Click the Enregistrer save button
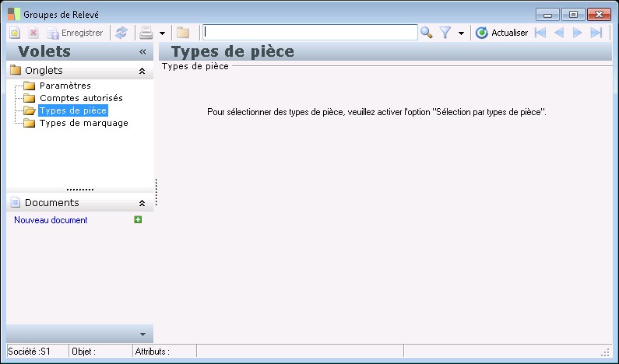Image resolution: width=619 pixels, height=364 pixels. pos(75,33)
